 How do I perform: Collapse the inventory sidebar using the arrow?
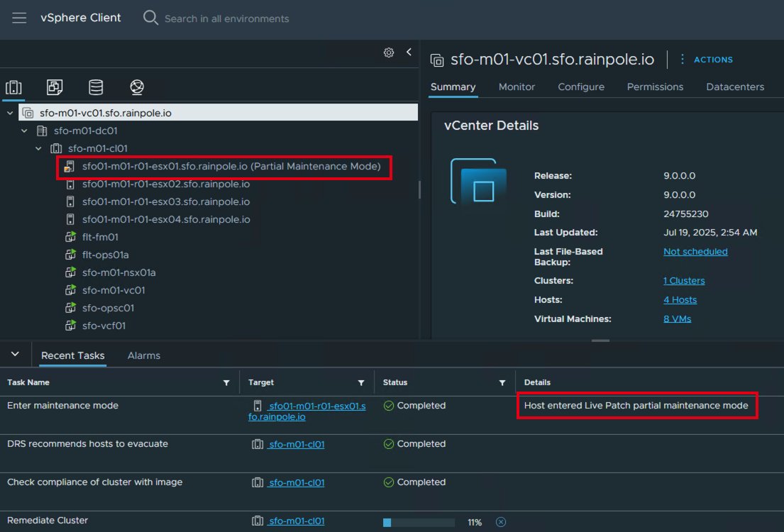point(409,52)
